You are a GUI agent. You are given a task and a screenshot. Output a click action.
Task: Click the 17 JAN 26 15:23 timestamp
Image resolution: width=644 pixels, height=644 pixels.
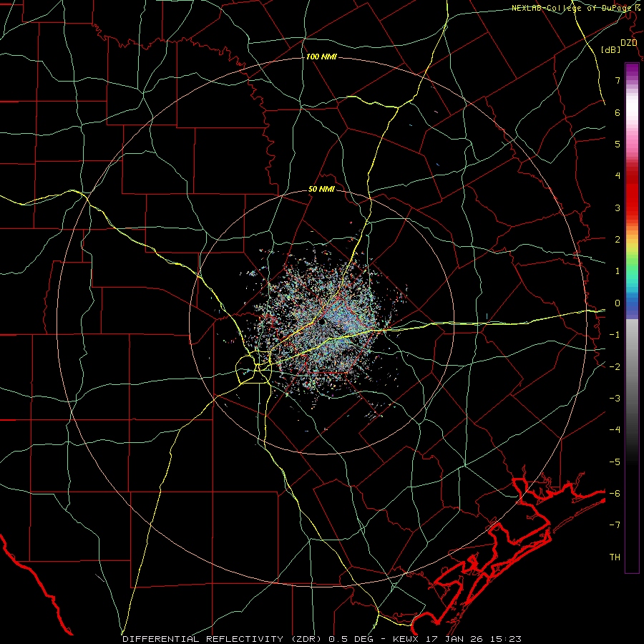pos(472,639)
